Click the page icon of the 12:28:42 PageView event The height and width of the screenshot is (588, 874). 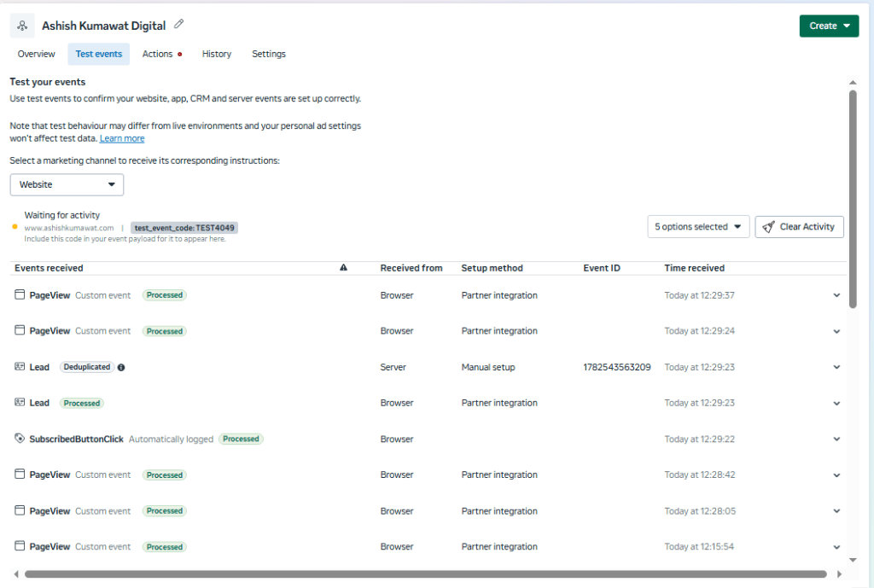(20, 474)
